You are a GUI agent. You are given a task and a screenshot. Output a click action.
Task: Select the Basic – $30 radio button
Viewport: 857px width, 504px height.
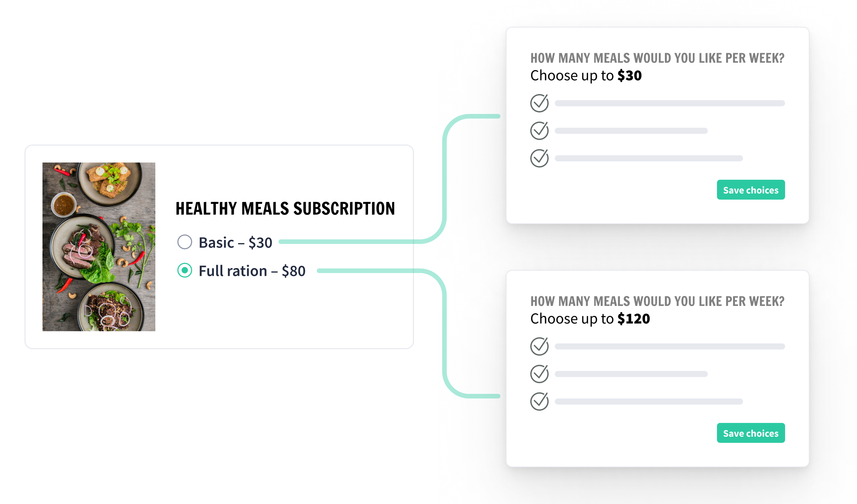click(x=184, y=242)
